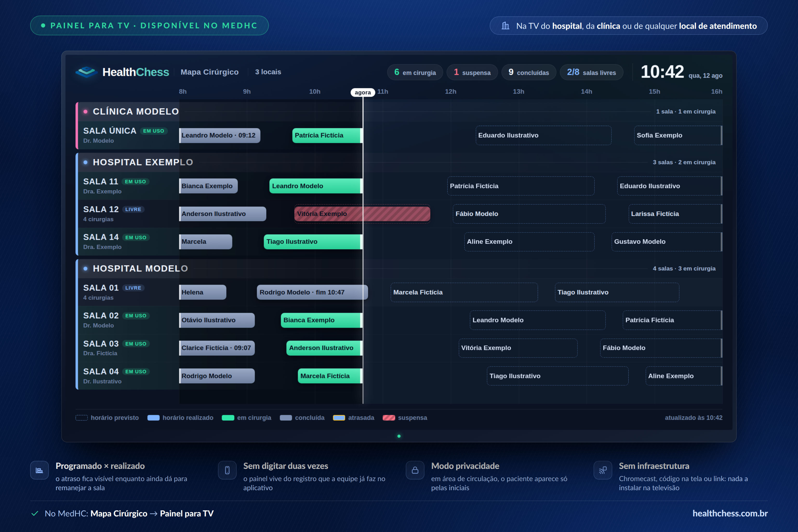Image resolution: width=798 pixels, height=532 pixels.
Task: Click Bianca Exemplo's green block in Sala 02
Action: click(322, 320)
